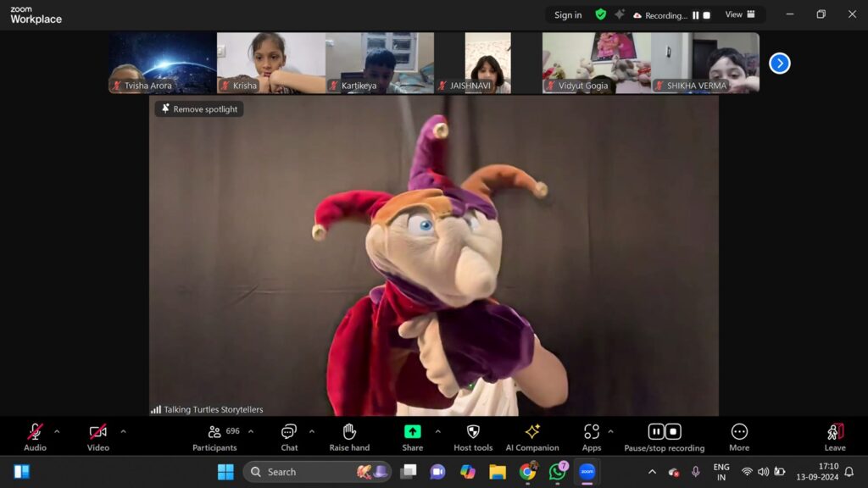Pause the recording in bottom toolbar
Image resolution: width=868 pixels, height=488 pixels.
[x=656, y=432]
